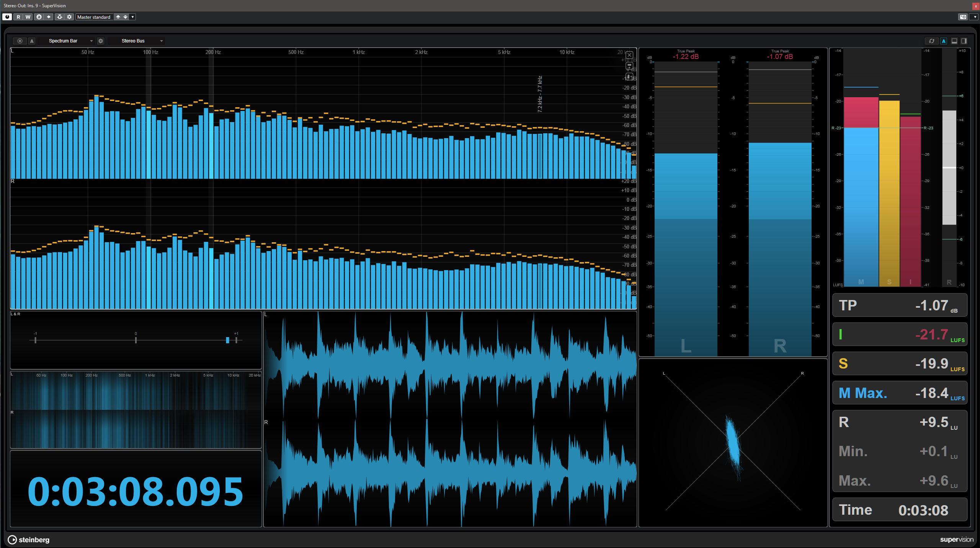Click the Master standard preset name field
The width and height of the screenshot is (980, 548).
tap(94, 17)
